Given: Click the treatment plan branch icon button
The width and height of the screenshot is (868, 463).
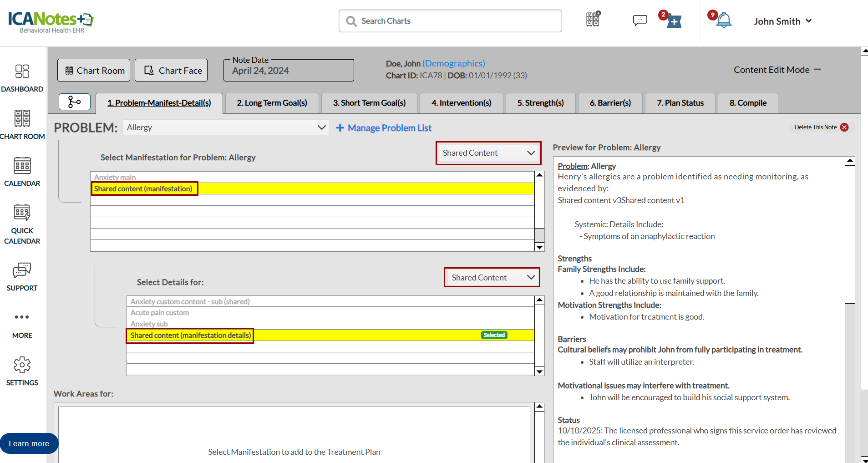Looking at the screenshot, I should 75,102.
